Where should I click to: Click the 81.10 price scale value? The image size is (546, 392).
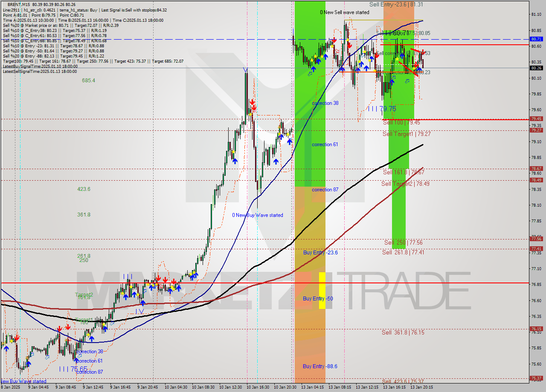[x=537, y=14]
